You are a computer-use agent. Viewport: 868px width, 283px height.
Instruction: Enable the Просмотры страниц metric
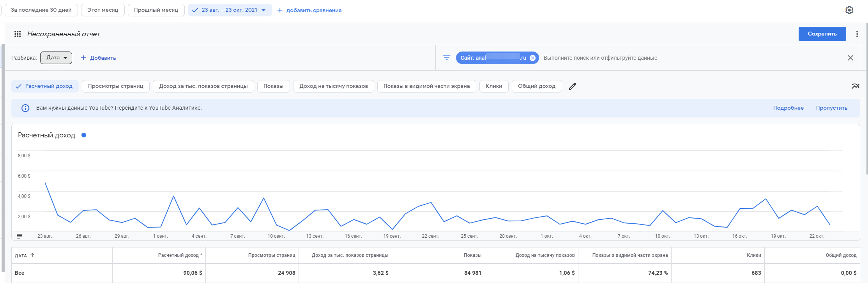115,86
